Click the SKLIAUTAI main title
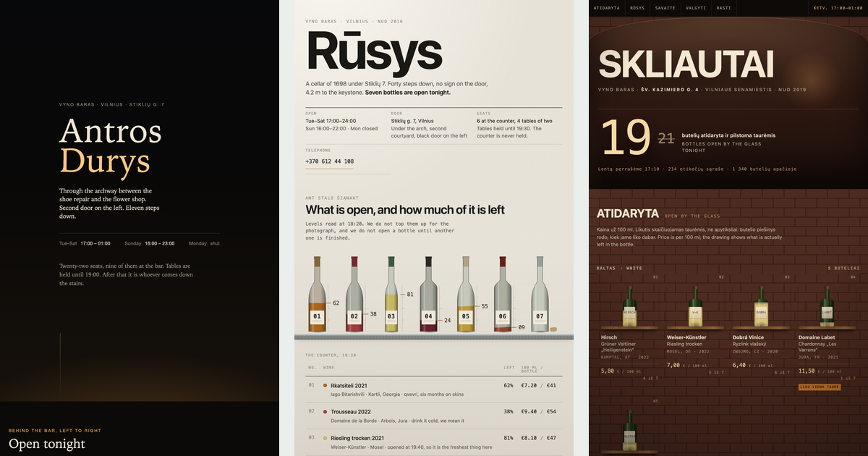868x456 pixels. [686, 64]
